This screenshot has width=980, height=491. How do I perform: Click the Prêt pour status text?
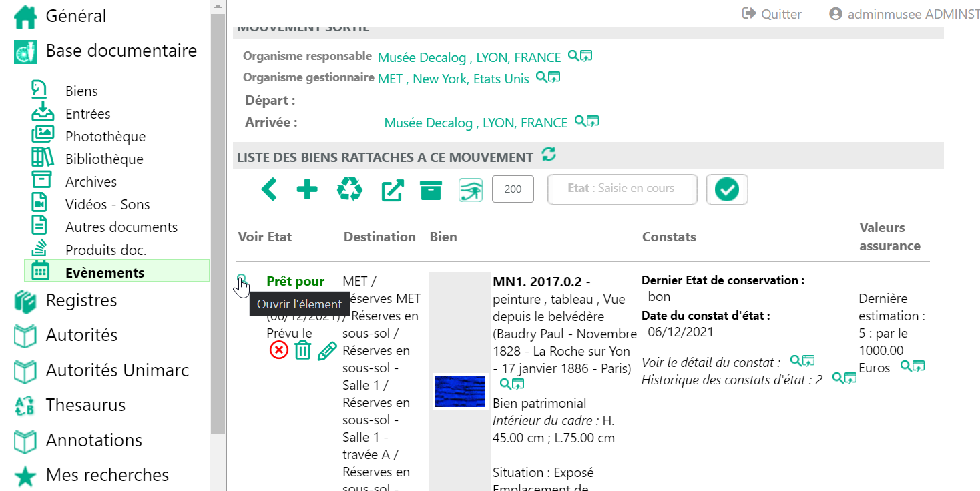click(295, 282)
